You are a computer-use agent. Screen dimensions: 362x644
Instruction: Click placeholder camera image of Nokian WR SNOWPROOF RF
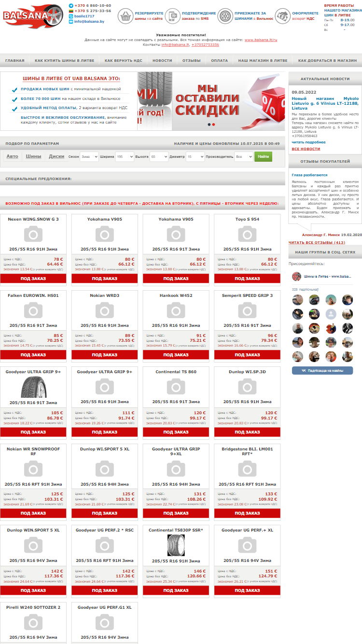pyautogui.click(x=33, y=468)
